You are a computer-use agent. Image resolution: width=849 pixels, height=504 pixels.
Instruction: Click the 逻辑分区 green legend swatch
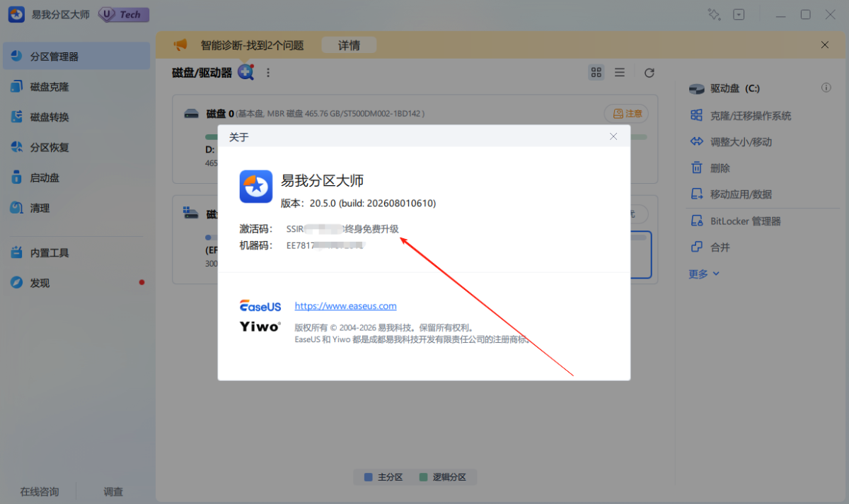coord(423,477)
